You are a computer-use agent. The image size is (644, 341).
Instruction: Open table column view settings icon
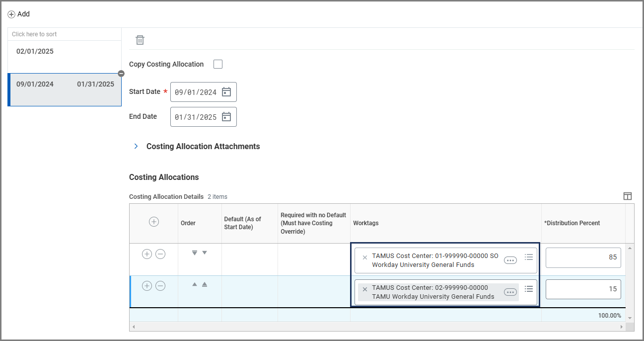coord(628,196)
